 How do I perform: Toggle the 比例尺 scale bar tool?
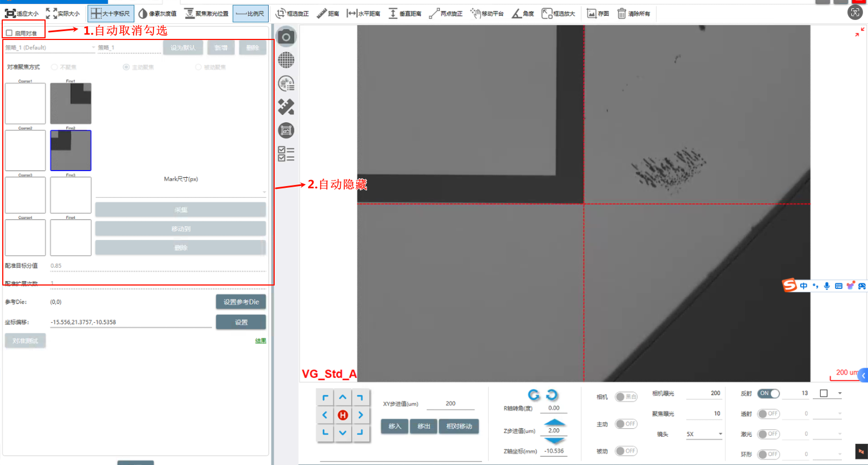point(250,13)
